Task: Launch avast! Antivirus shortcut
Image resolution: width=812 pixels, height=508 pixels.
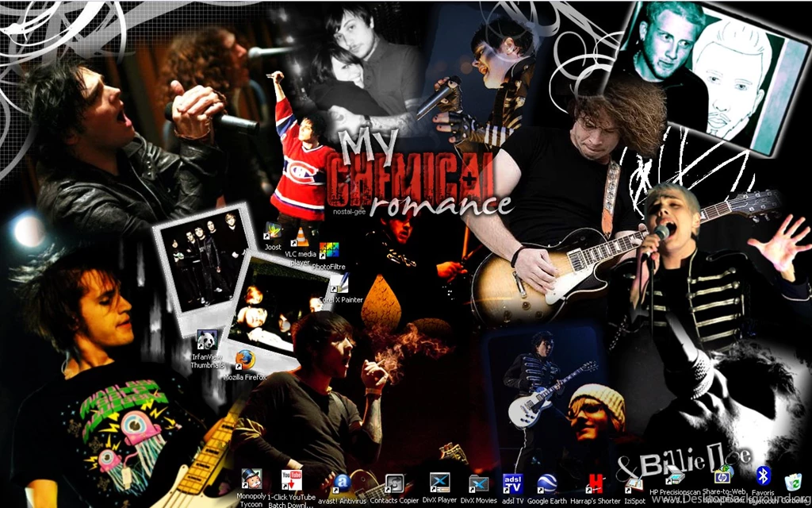Action: coord(342,484)
